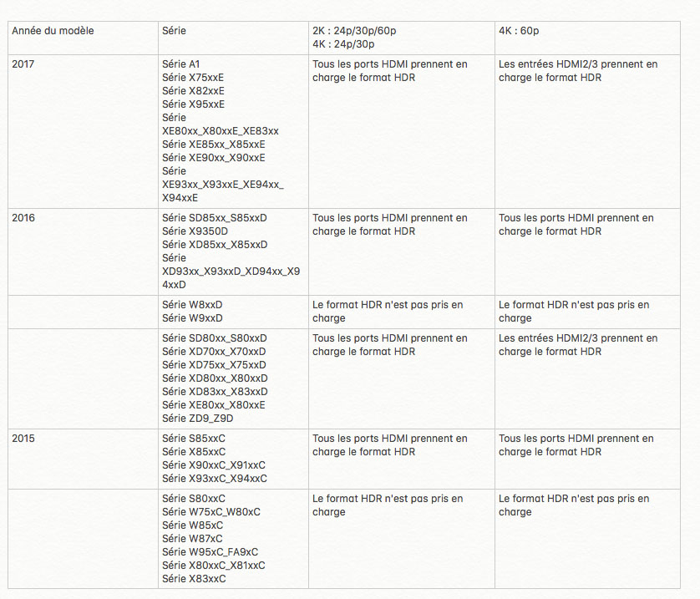Select the 'Série X93xxC_X94xxC' line
Viewport: 700px width, 599px height.
pos(214,479)
